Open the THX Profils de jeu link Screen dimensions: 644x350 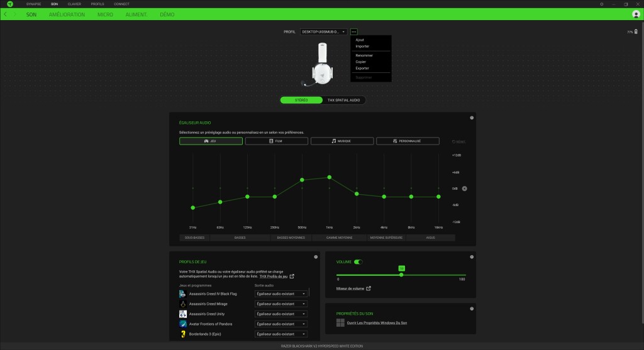point(274,276)
